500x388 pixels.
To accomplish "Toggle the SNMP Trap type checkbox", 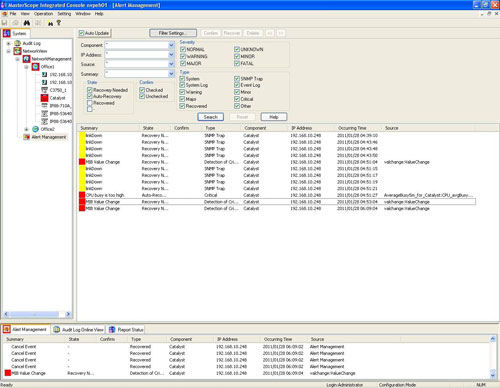I will pos(237,79).
